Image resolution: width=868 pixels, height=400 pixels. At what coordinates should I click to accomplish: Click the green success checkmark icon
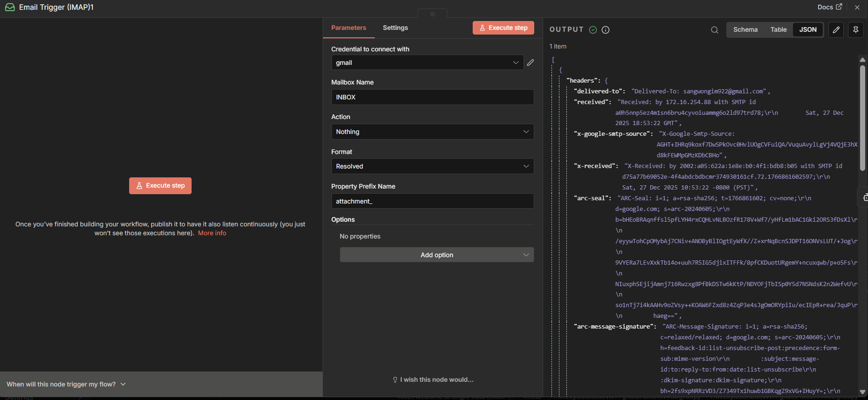pyautogui.click(x=593, y=30)
